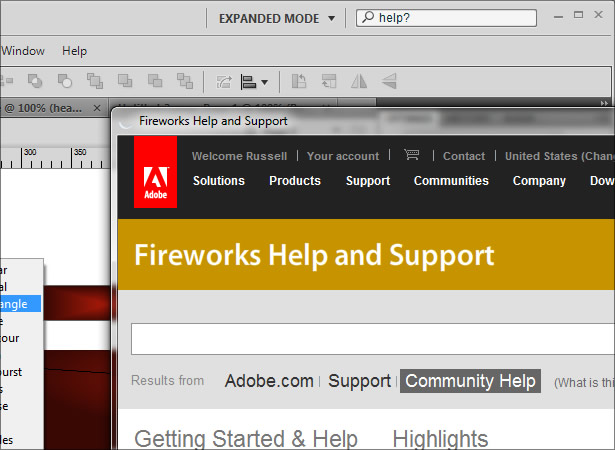Click the Adobe logo
Image resolution: width=615 pixels, height=450 pixels.
pyautogui.click(x=155, y=172)
